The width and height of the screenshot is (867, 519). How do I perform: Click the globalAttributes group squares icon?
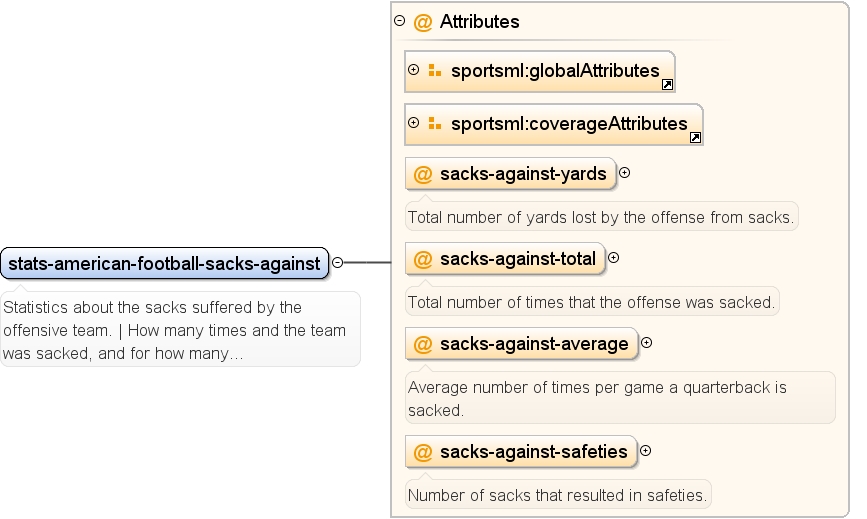click(435, 71)
